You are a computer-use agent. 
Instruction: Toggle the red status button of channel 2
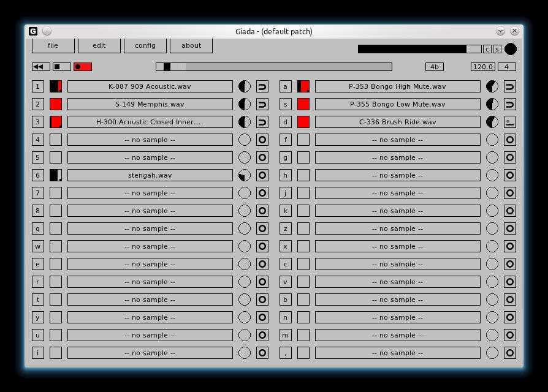pos(56,104)
